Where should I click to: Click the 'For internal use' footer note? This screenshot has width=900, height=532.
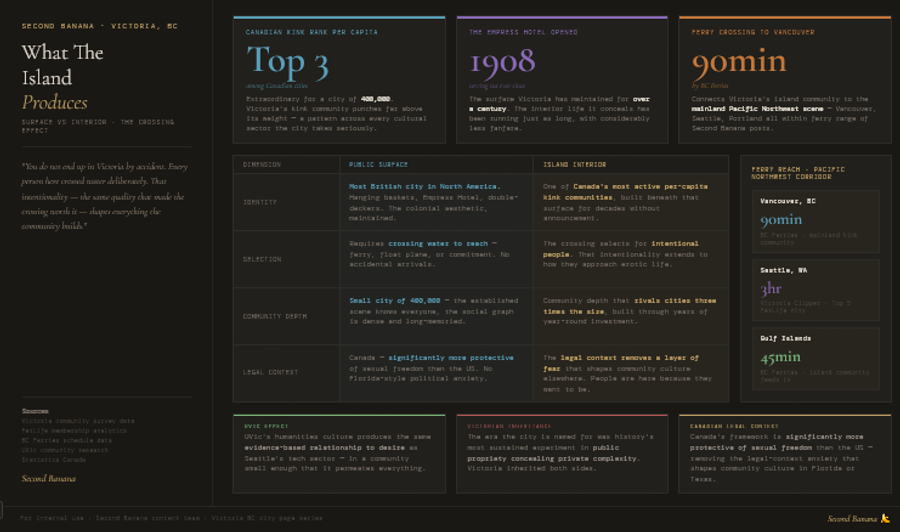pos(171,518)
